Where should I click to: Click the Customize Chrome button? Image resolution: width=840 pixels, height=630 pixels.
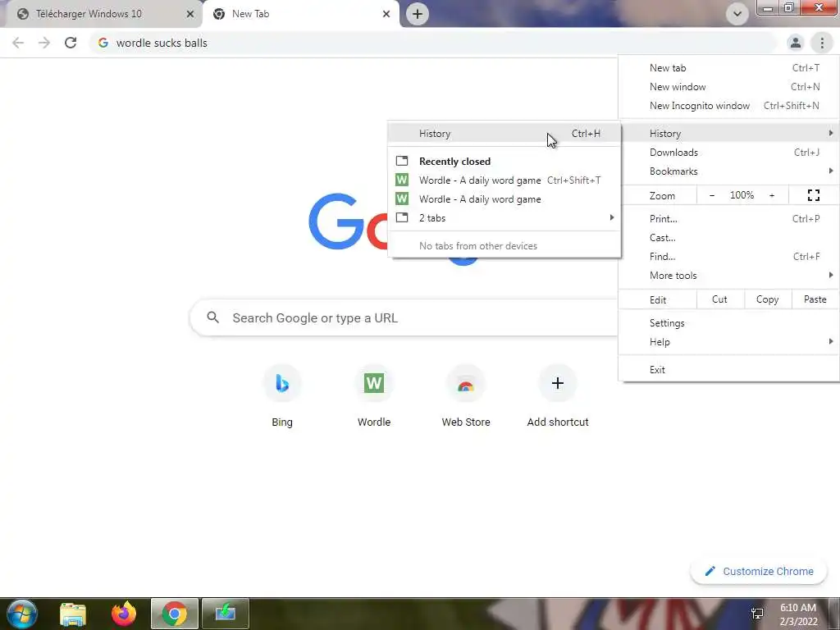pos(759,572)
